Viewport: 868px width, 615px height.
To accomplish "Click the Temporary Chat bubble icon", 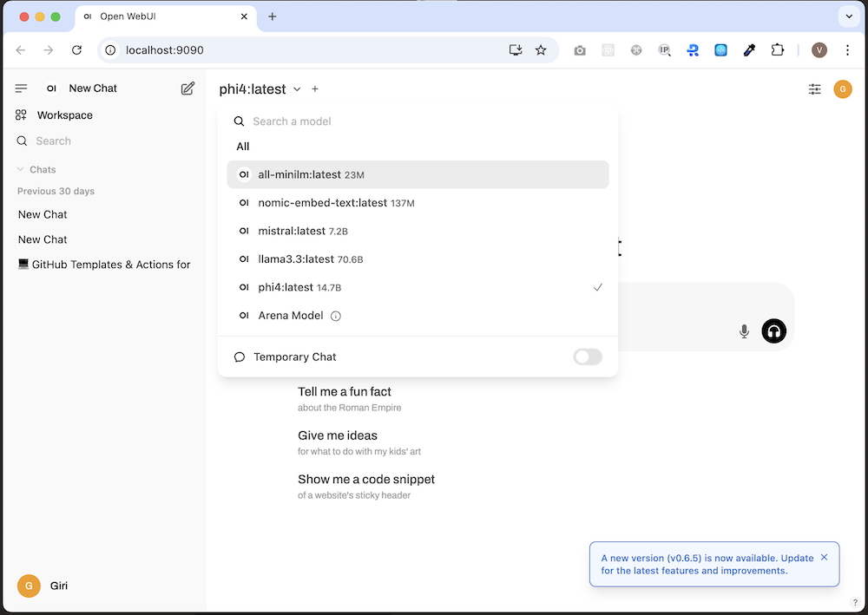I will [x=240, y=357].
